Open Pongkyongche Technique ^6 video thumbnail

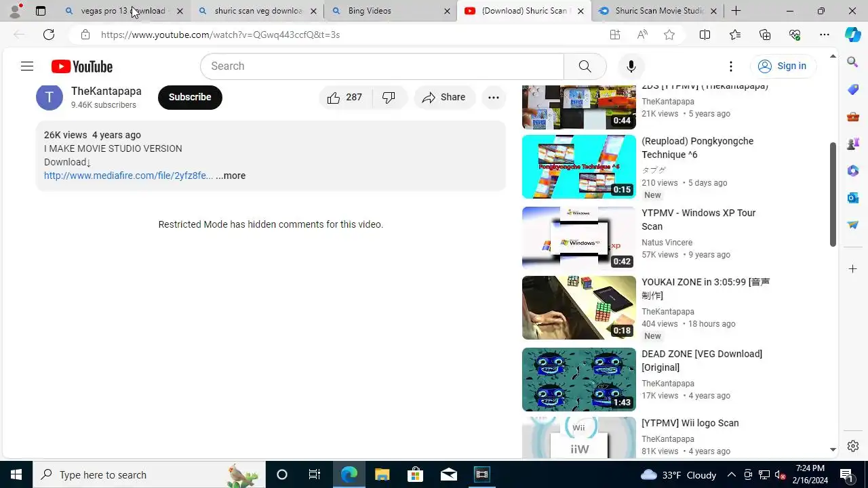coord(578,167)
